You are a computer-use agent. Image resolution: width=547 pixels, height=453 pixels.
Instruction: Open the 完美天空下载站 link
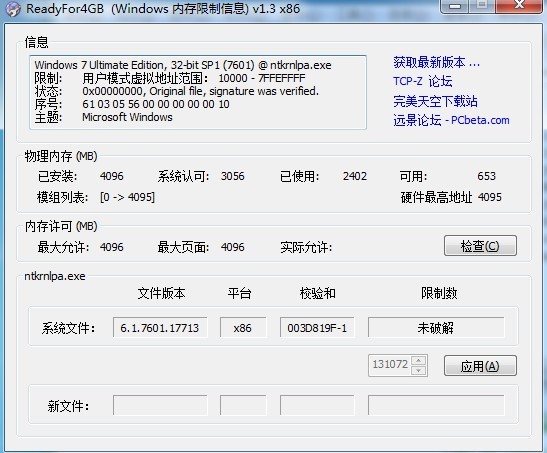click(435, 101)
